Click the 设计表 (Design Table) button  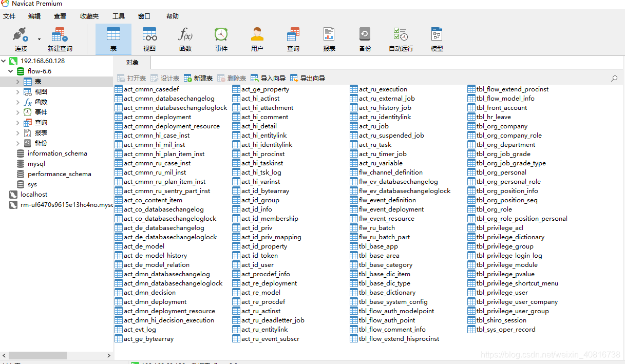click(x=165, y=79)
